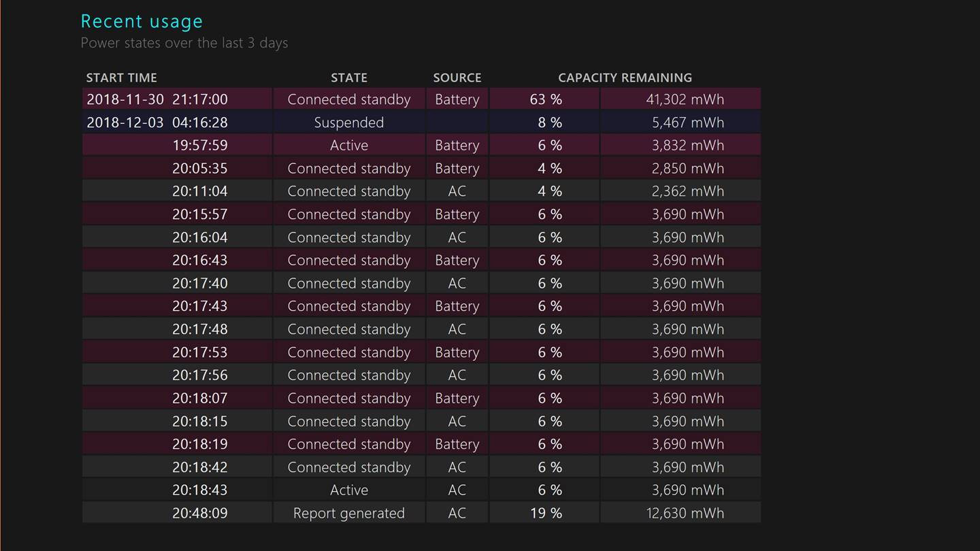Image resolution: width=980 pixels, height=551 pixels.
Task: Select the 2018-12-03 04:16:28 start time cell
Action: click(x=157, y=122)
